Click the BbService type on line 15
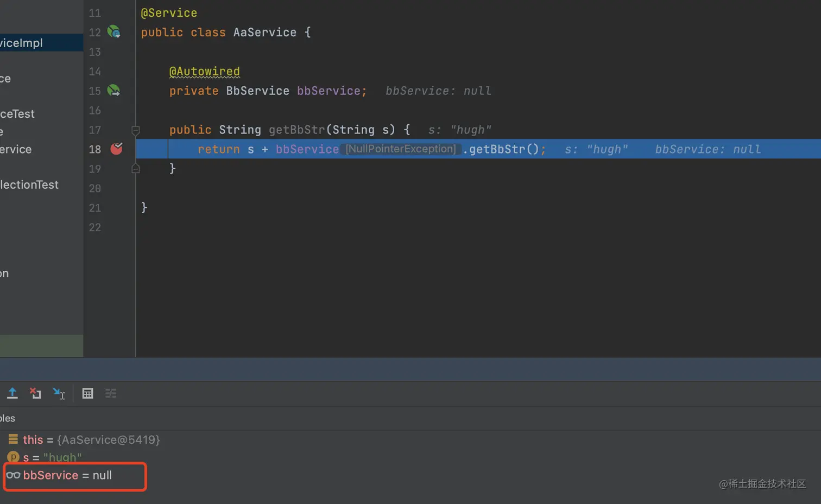Screen dimensions: 821x504 click(x=257, y=91)
